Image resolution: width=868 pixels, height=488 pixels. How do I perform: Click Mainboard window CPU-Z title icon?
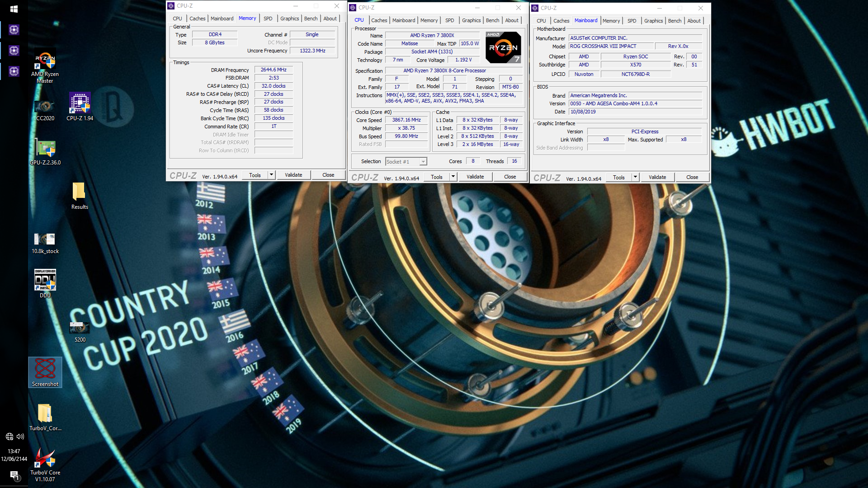point(535,8)
